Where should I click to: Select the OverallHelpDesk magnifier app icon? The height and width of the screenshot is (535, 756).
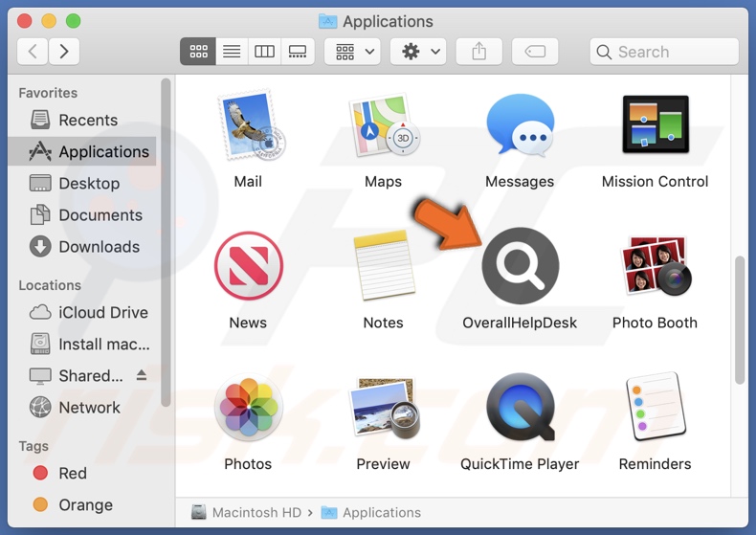521,265
